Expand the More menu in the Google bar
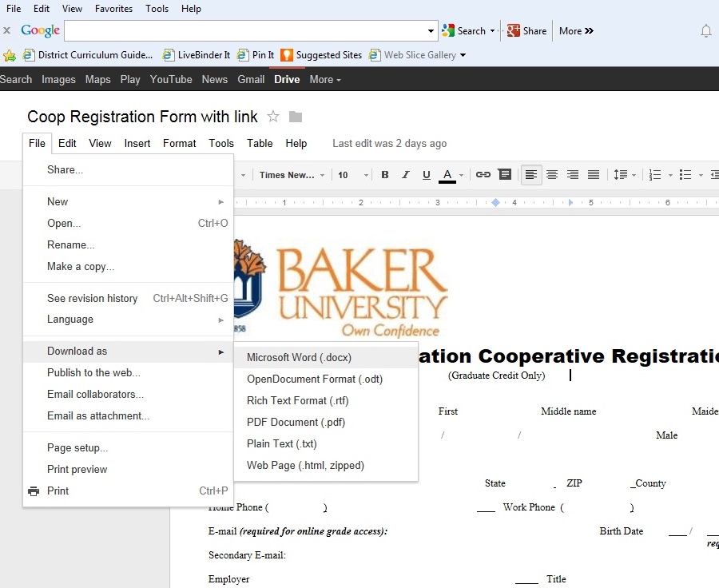Viewport: 719px width, 588px height. click(x=325, y=79)
